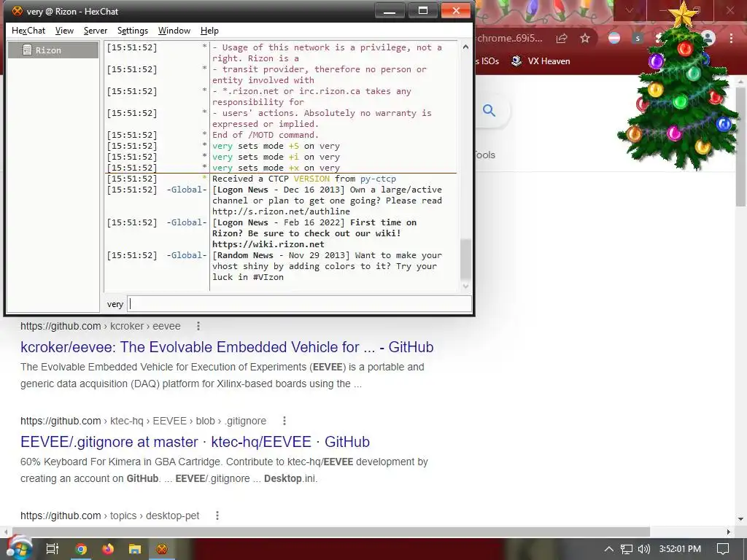Open the Help menu in HexChat
747x560 pixels.
tap(209, 31)
